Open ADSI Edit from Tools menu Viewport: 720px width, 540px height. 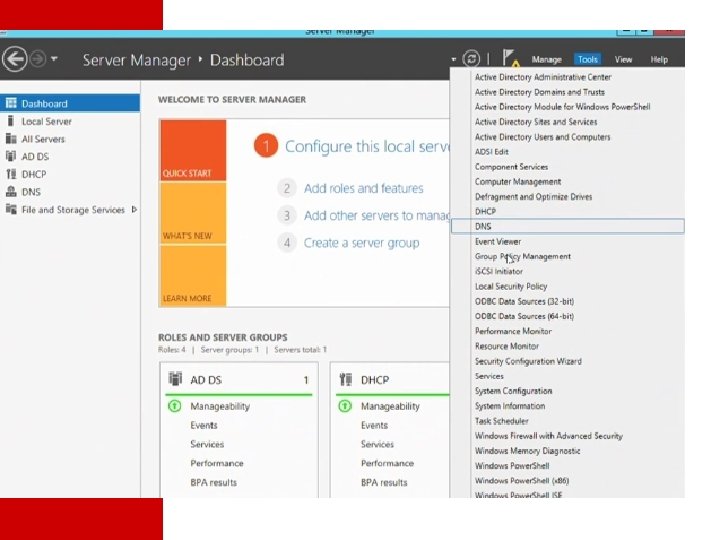(491, 152)
